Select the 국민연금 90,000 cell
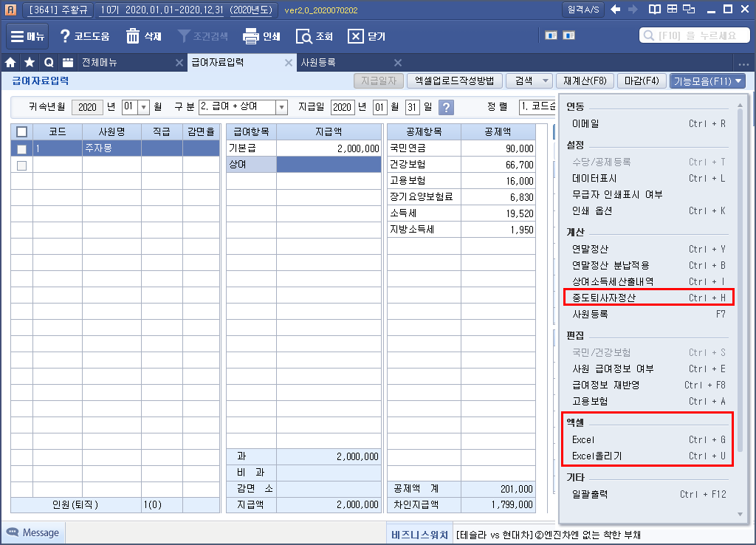Screen dimensions: 756x545 coord(498,148)
